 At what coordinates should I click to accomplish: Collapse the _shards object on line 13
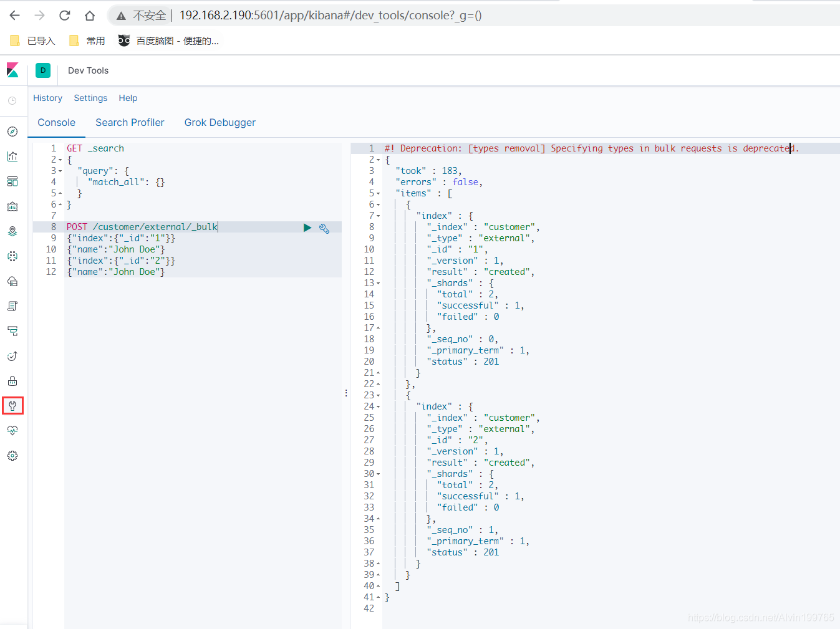tap(379, 282)
